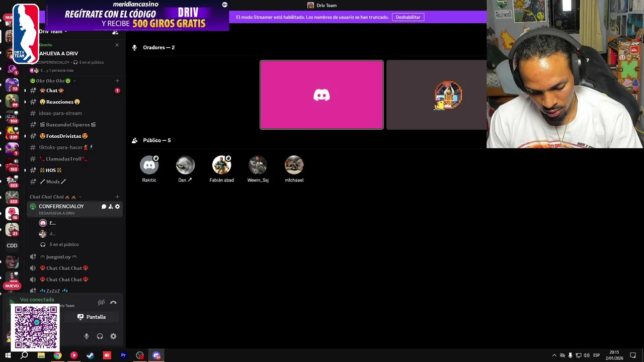Open the Windows Start menu
This screenshot has width=644, height=362.
(x=8, y=355)
